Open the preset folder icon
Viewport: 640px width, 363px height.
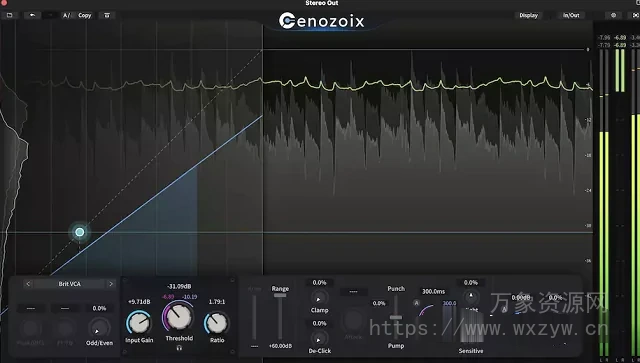tap(9, 16)
